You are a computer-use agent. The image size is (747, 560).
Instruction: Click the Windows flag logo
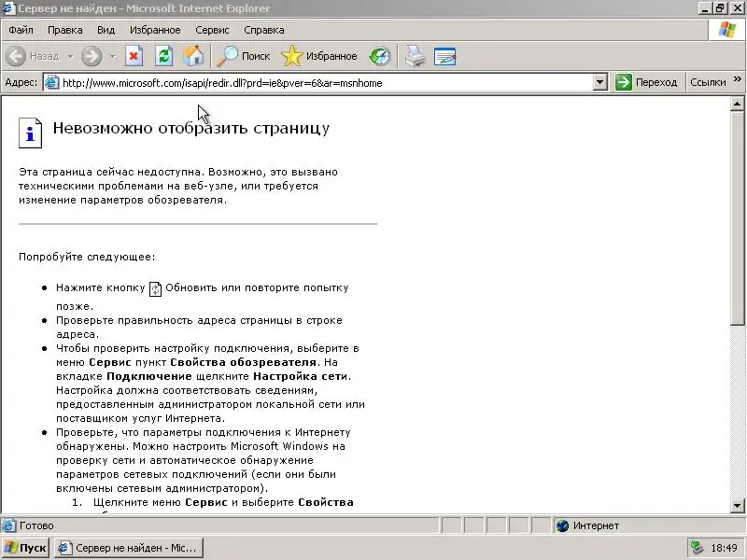(x=727, y=30)
